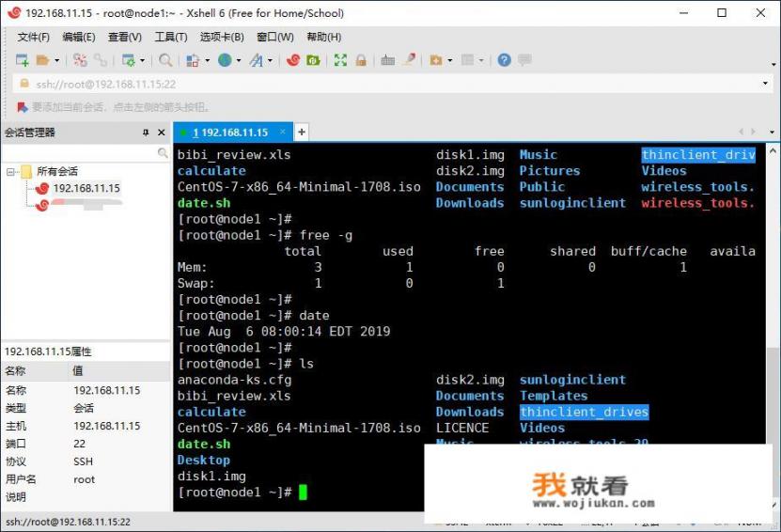Image resolution: width=781 pixels, height=532 pixels.
Task: Expand the toolbar overflow arrow at right
Action: tap(773, 64)
